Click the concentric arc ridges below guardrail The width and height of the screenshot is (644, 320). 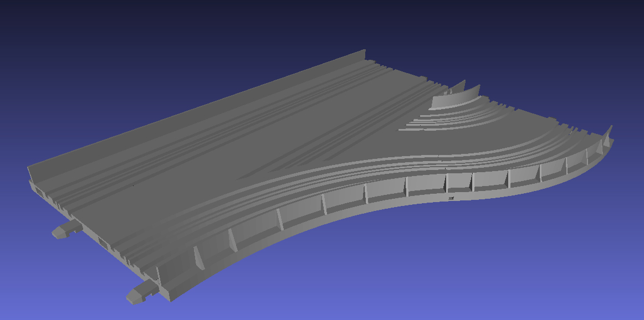click(x=443, y=120)
